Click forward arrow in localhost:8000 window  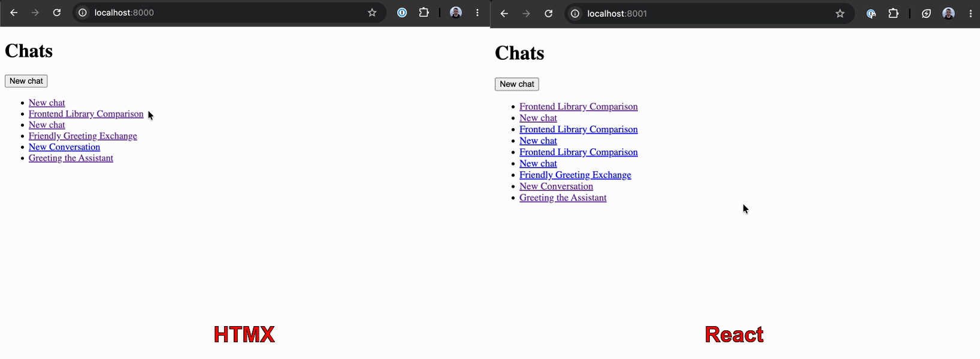pyautogui.click(x=35, y=13)
